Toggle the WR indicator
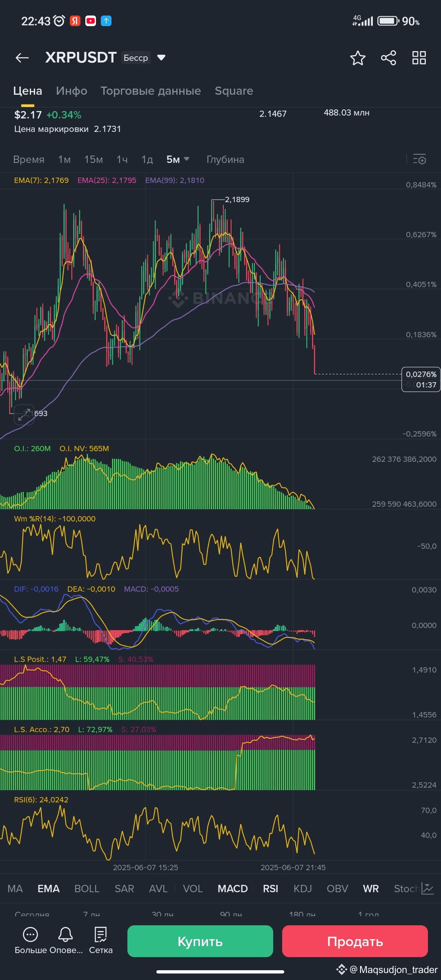 click(x=371, y=889)
